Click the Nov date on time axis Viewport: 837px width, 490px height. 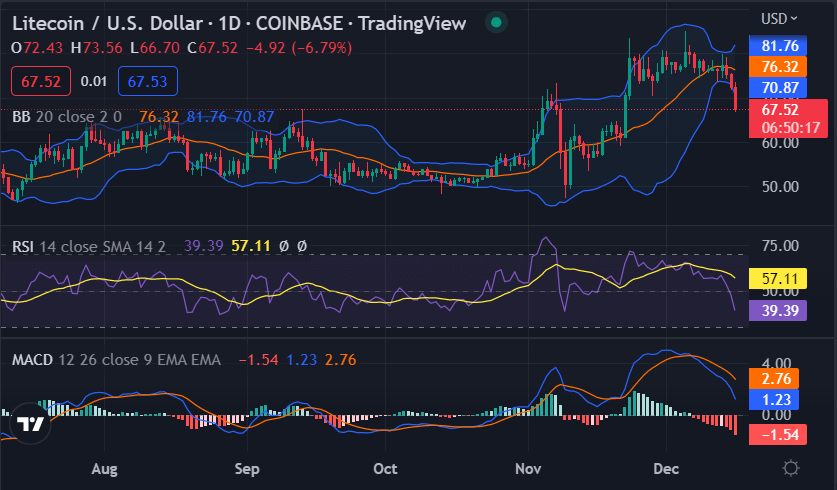pos(528,469)
